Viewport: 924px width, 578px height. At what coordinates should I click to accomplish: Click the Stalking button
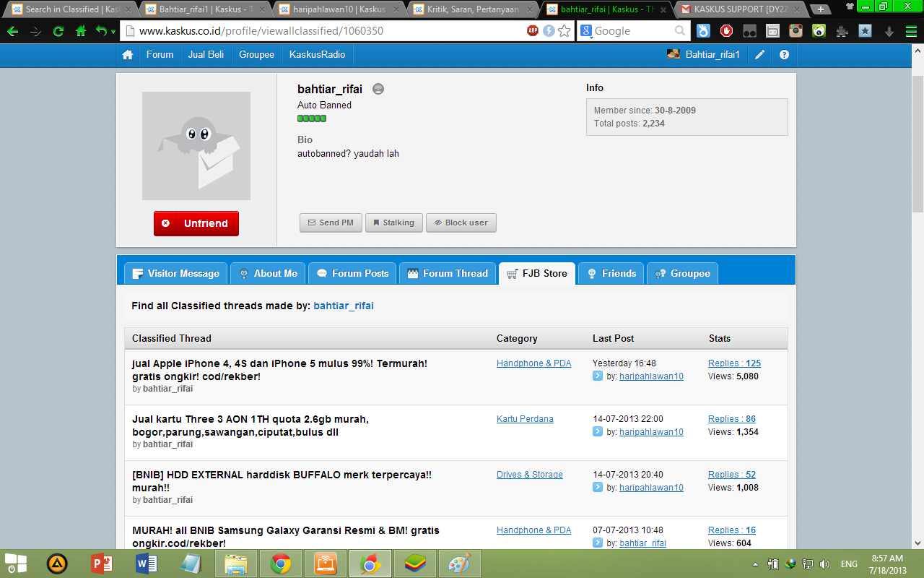click(393, 223)
